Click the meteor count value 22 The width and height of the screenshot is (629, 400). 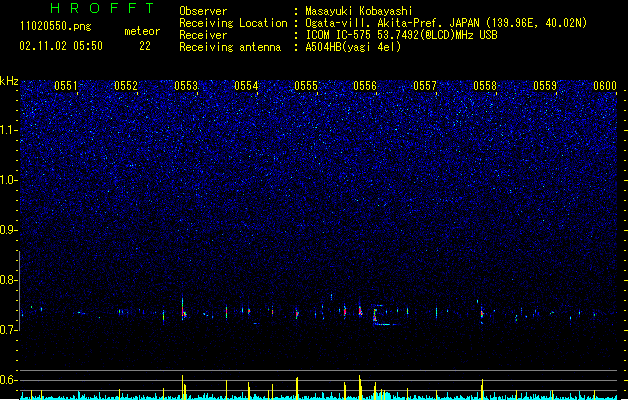[145, 46]
